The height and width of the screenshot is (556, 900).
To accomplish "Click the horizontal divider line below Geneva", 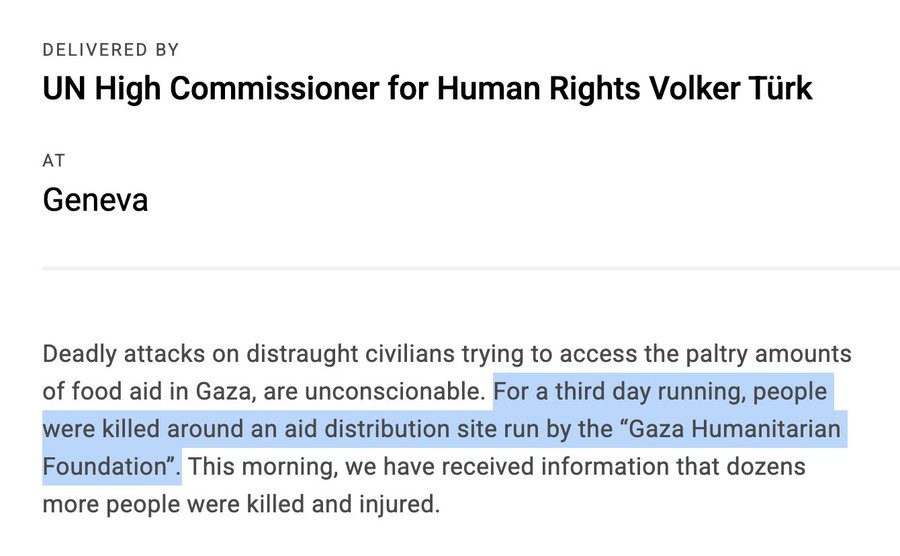I will [x=471, y=269].
